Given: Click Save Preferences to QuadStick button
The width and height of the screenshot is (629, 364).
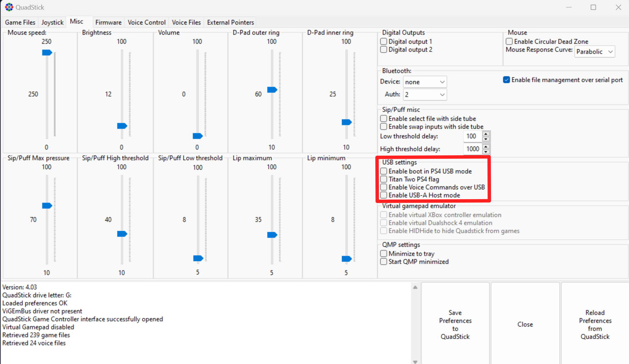Looking at the screenshot, I should pos(455,324).
